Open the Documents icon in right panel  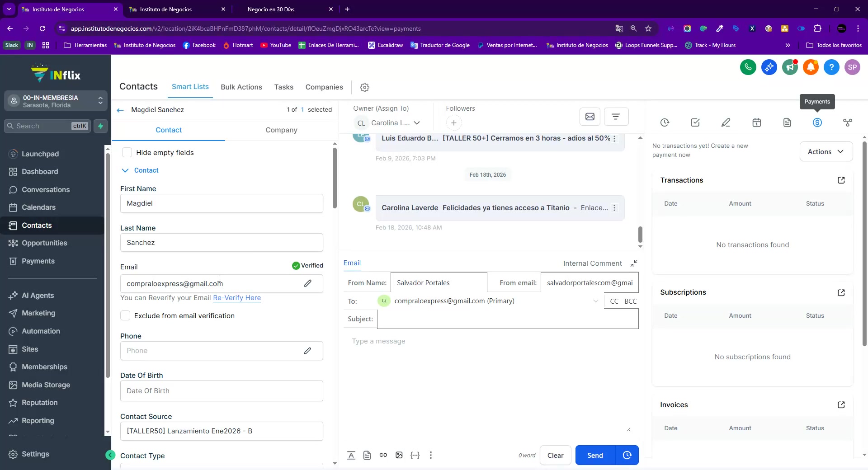point(787,122)
